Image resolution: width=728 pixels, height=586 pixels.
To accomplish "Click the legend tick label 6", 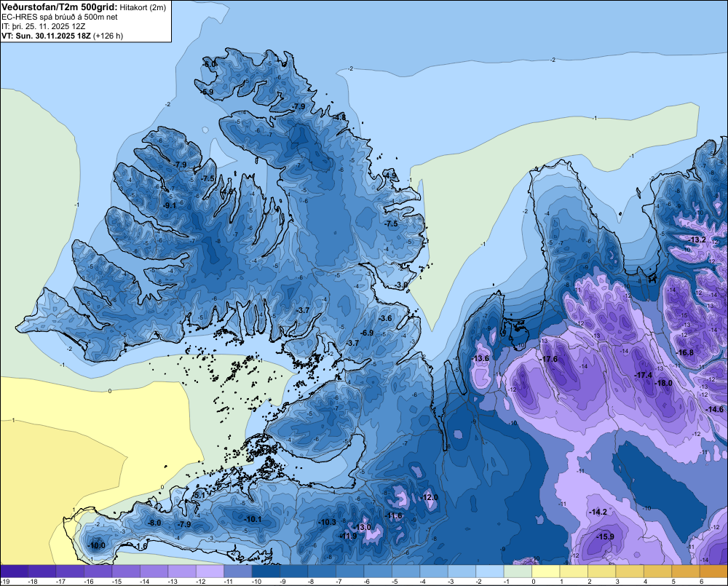I will pyautogui.click(x=701, y=582).
